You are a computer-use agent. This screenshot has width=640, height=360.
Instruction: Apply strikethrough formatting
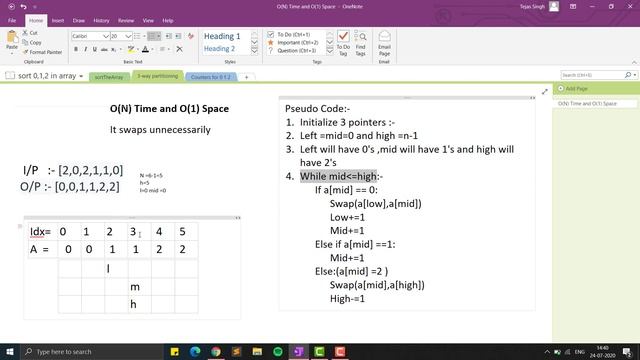click(x=104, y=49)
